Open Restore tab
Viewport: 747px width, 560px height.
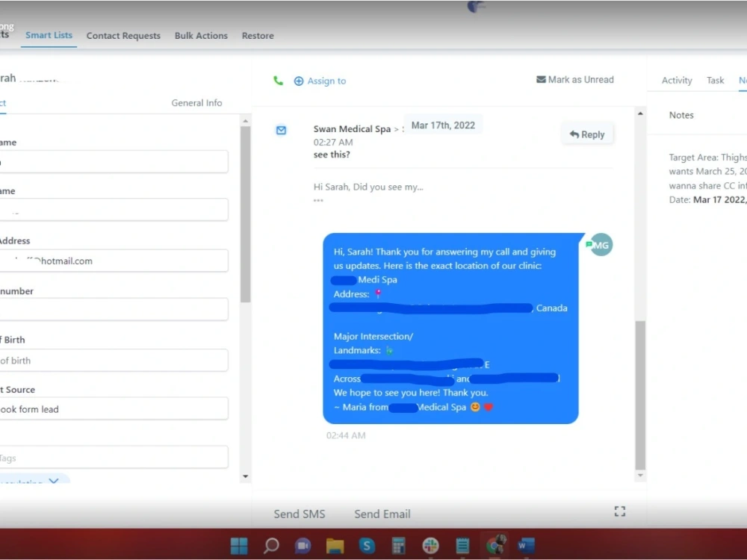click(x=258, y=36)
